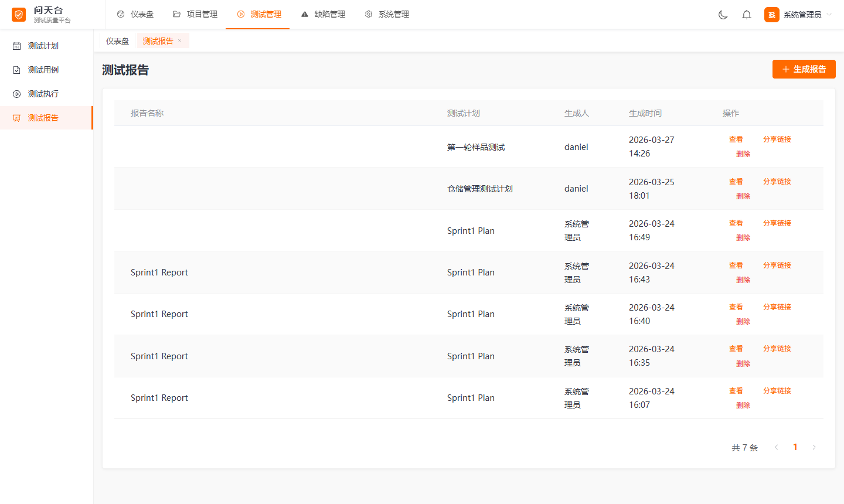Click the 缺陷管理 warning triangle icon
This screenshot has width=844, height=504.
click(305, 14)
